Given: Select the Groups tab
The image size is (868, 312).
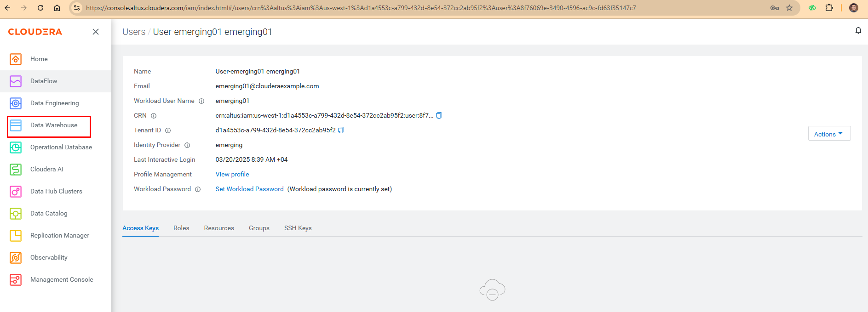Looking at the screenshot, I should pos(259,228).
